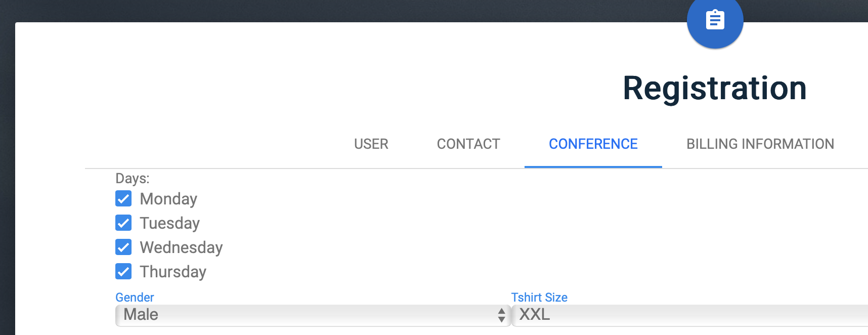Select the CONFERENCE tab
868x335 pixels.
point(593,144)
